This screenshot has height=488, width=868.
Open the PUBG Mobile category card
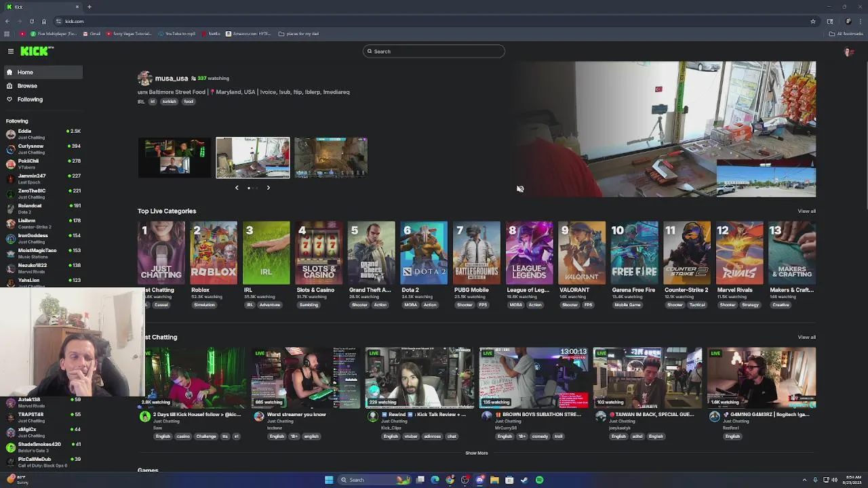(x=477, y=252)
